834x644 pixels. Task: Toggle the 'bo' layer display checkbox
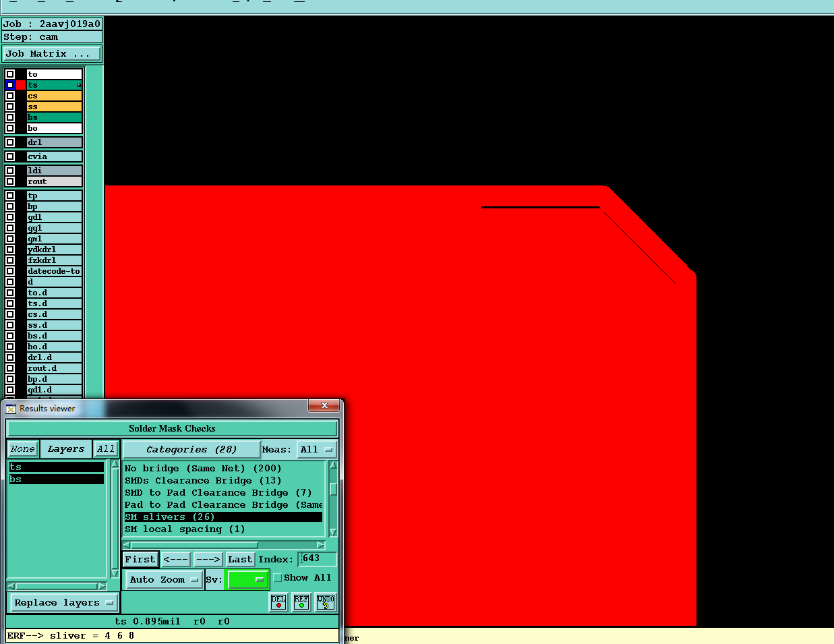(10, 128)
